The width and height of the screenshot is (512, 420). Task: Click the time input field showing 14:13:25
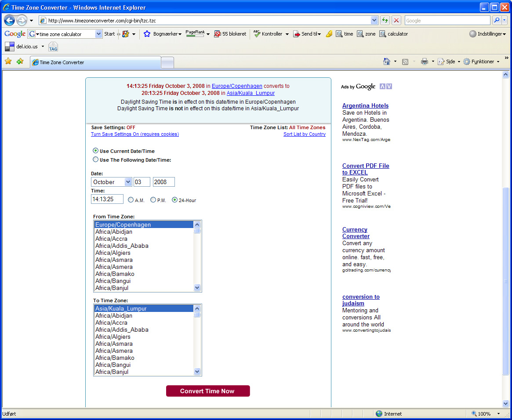(107, 199)
